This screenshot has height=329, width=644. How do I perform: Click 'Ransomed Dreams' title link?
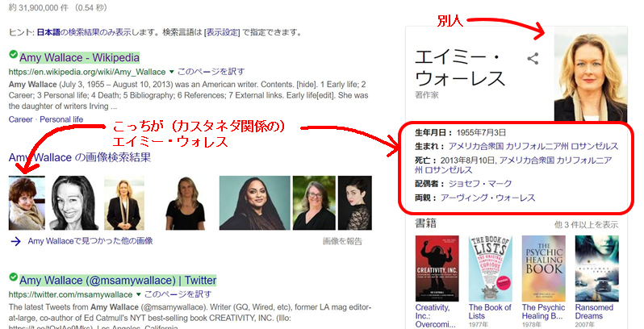coord(594,311)
